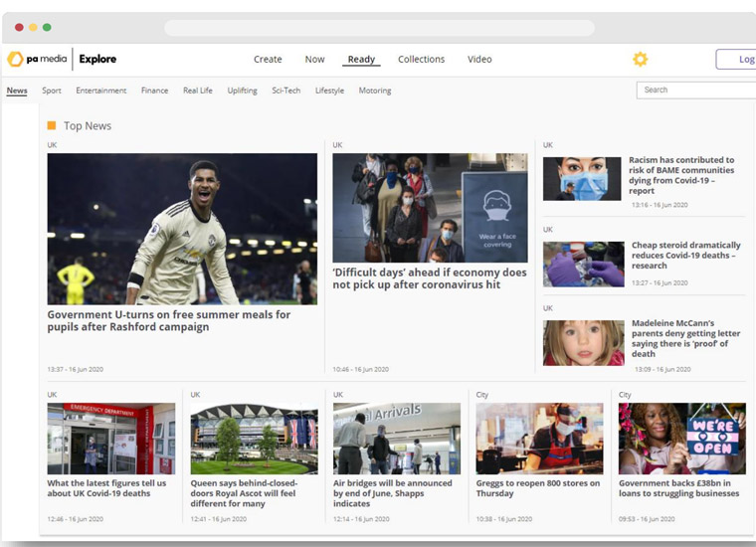Switch to the Now tab

point(314,59)
